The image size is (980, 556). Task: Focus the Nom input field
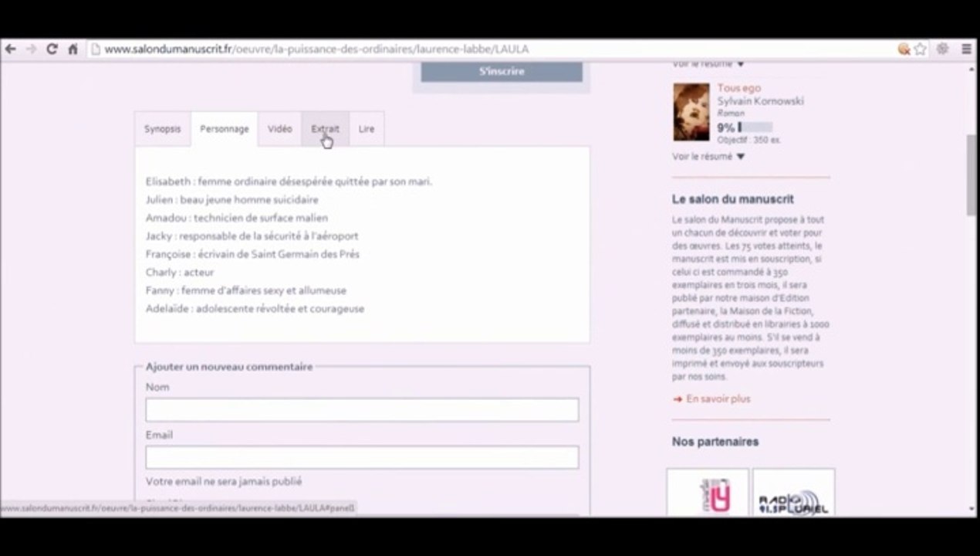coord(362,410)
